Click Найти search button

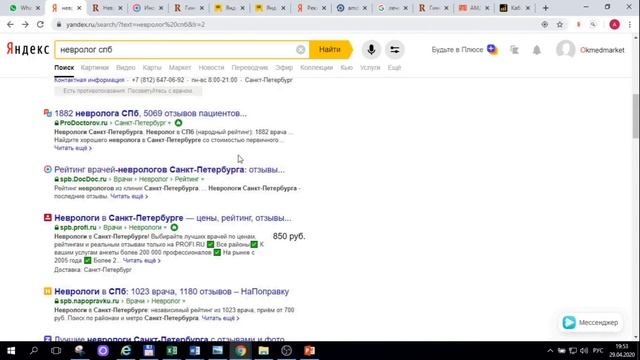coord(330,49)
